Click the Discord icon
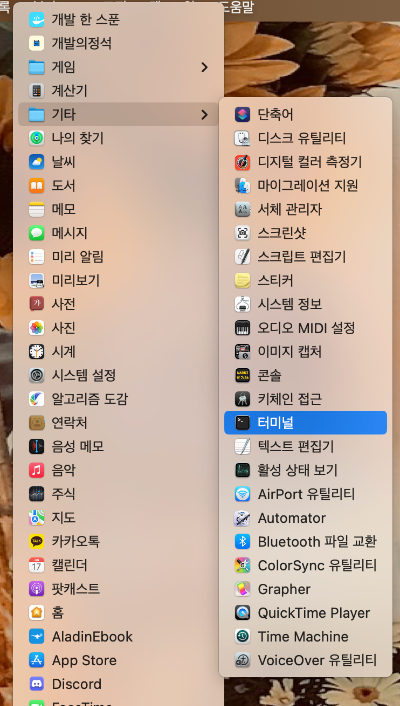The width and height of the screenshot is (400, 706). pyautogui.click(x=36, y=684)
